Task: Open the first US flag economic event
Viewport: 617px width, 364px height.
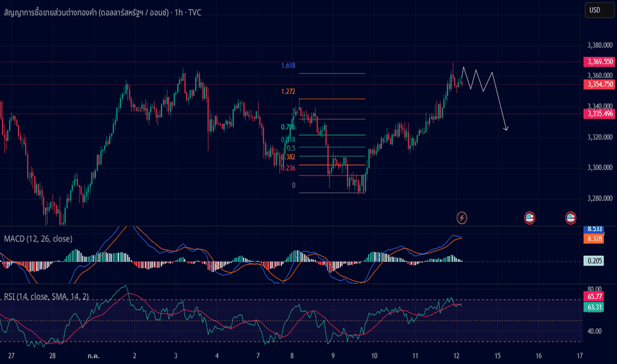Action: click(530, 218)
